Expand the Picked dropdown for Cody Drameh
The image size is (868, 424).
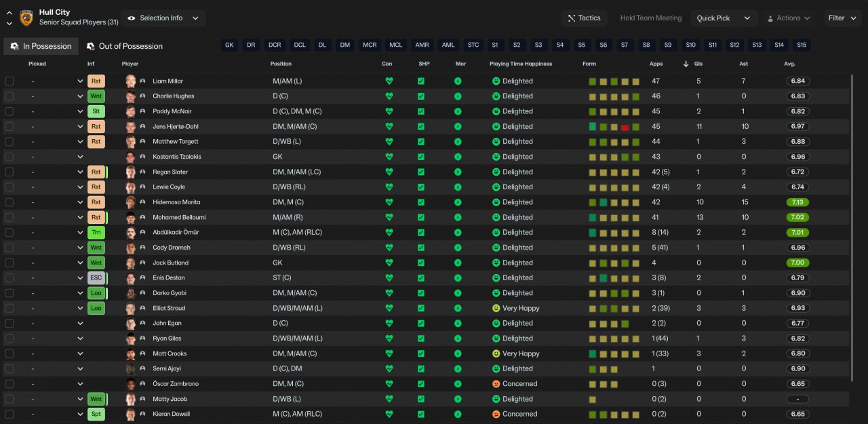click(x=80, y=248)
